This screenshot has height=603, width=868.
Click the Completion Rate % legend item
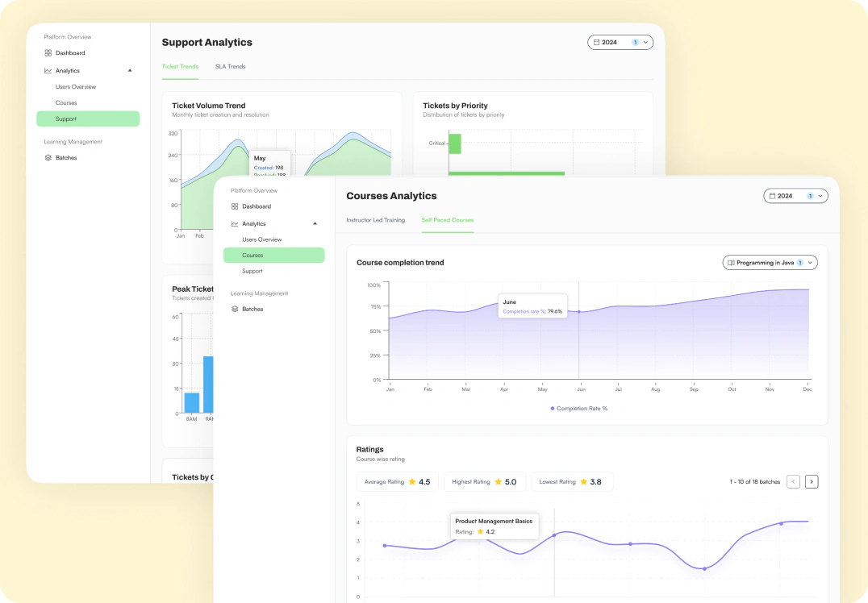point(578,409)
